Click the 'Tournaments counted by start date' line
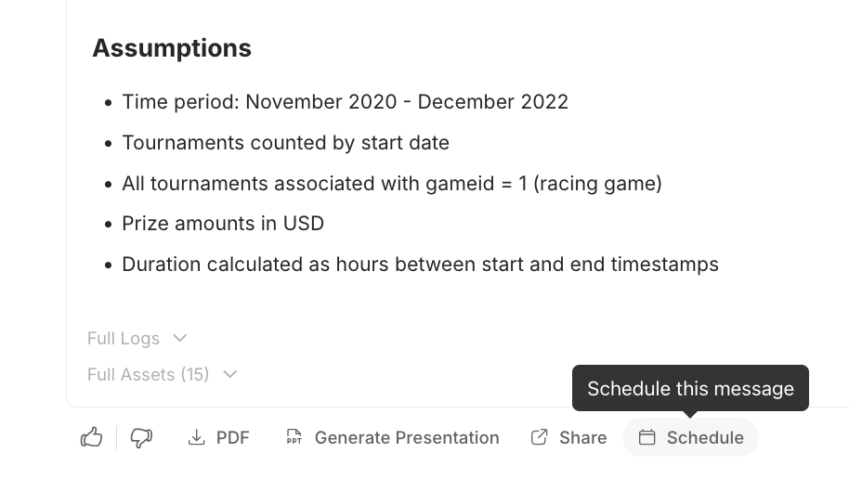 point(285,143)
